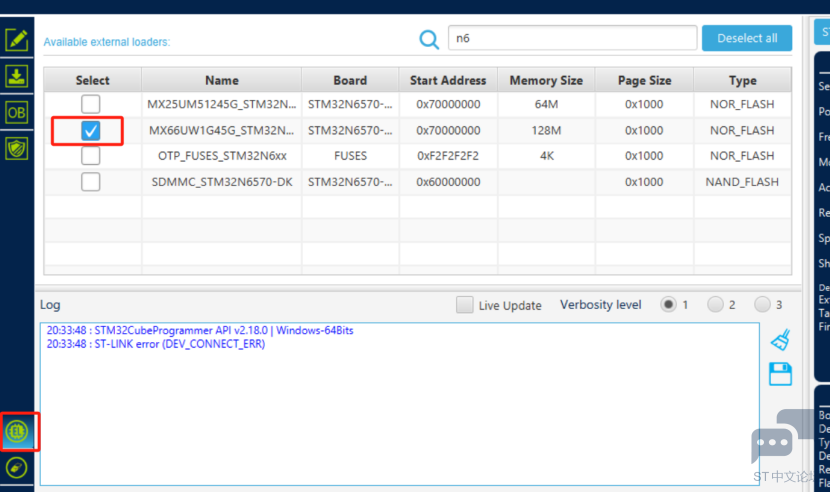
Task: Select the MX25UM51245G loader checkbox
Action: (x=91, y=104)
